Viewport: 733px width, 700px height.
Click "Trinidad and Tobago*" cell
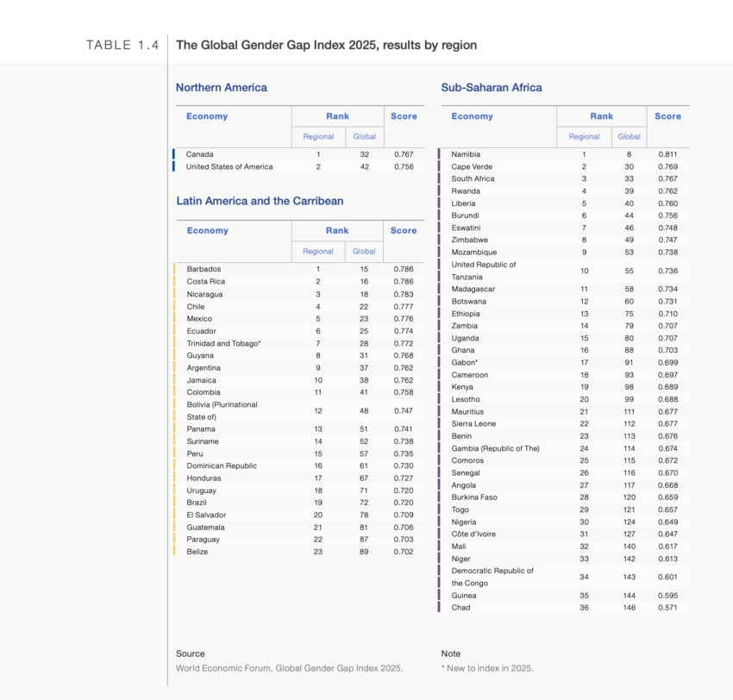(223, 343)
